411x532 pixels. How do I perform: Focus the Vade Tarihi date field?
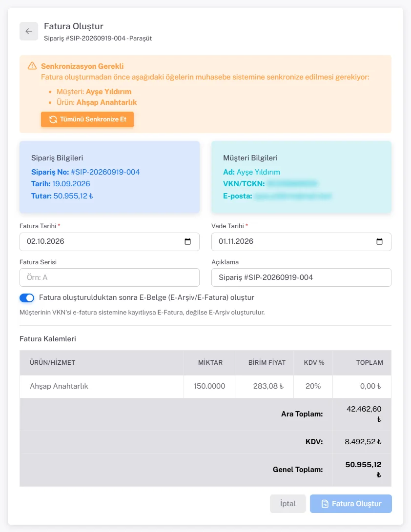click(x=301, y=242)
